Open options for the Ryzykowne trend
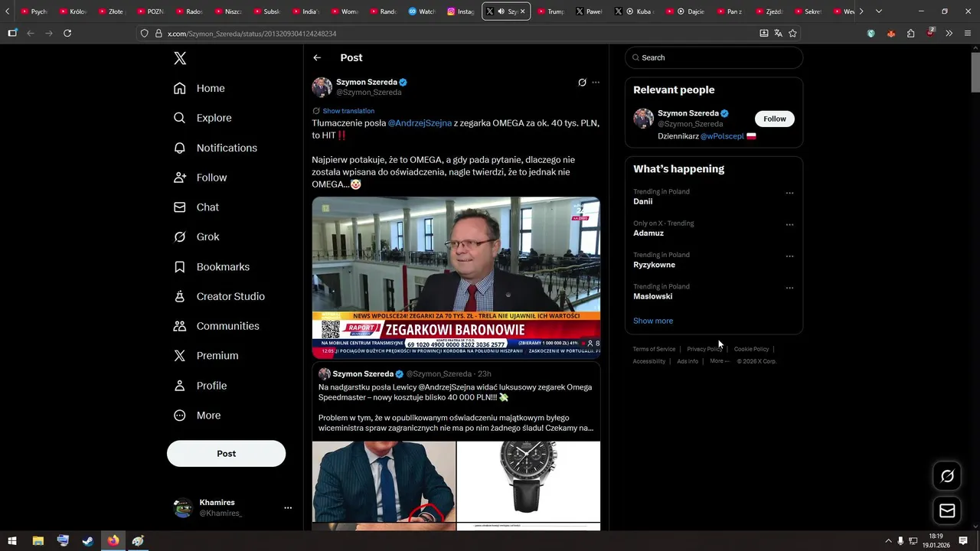Image resolution: width=980 pixels, height=551 pixels. coord(789,256)
